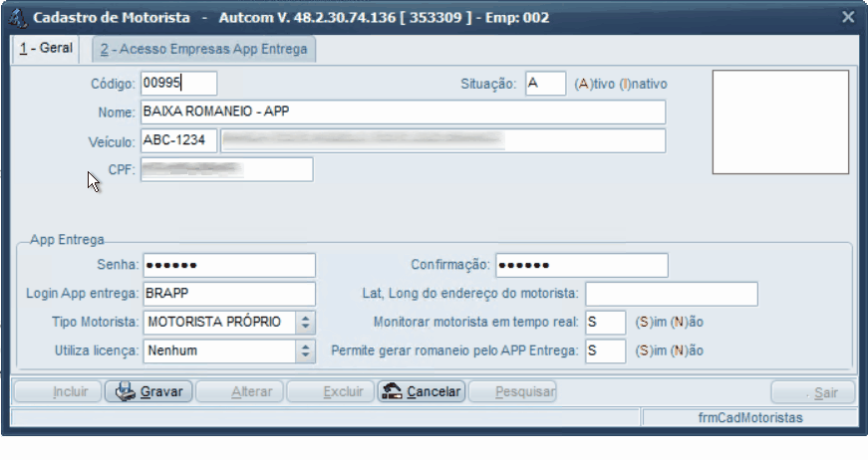
Task: Click the Confirmação password field
Action: 582,266
